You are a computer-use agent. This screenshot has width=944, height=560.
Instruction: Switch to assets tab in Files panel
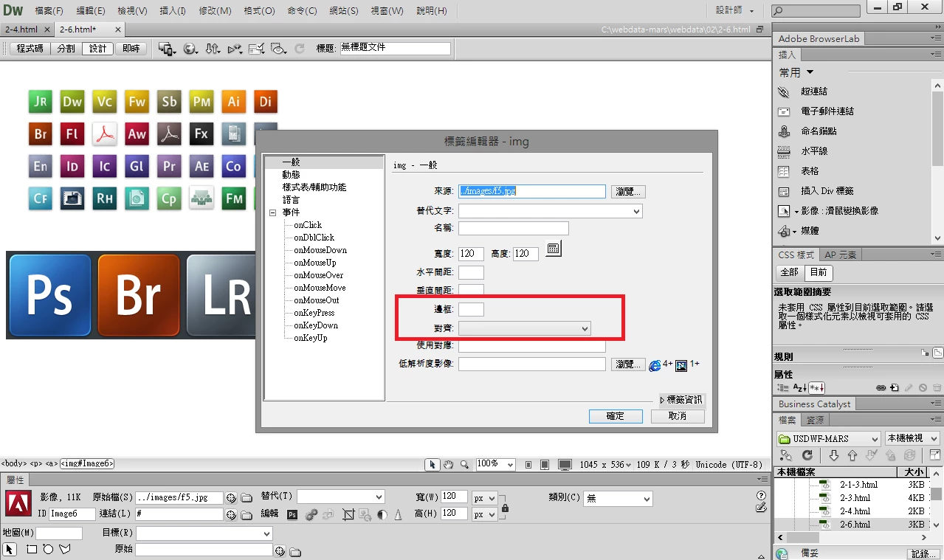pyautogui.click(x=815, y=420)
